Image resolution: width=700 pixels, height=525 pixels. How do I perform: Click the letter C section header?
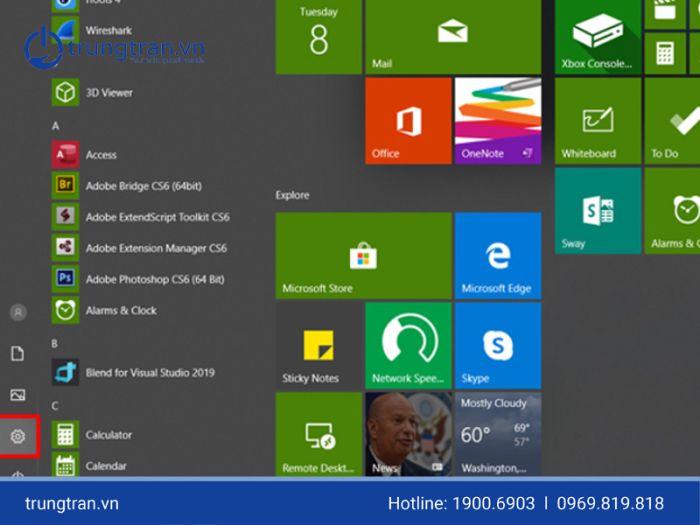click(x=55, y=405)
